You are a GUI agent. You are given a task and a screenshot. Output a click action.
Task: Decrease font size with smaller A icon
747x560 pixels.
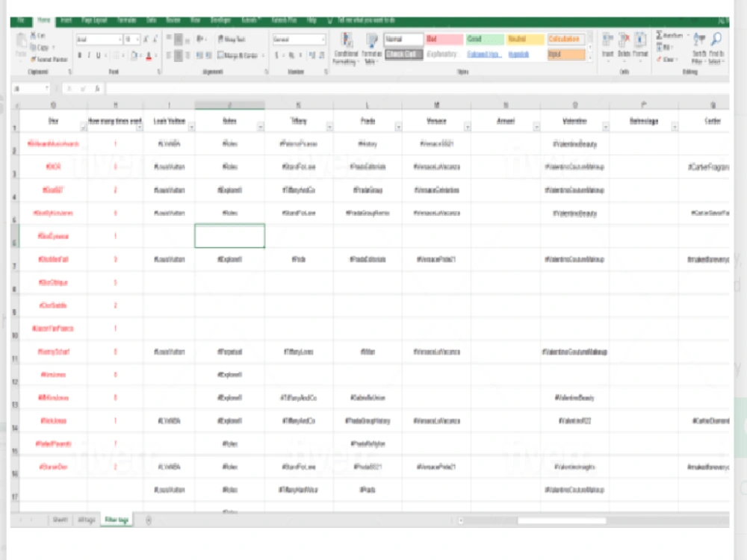pyautogui.click(x=155, y=40)
